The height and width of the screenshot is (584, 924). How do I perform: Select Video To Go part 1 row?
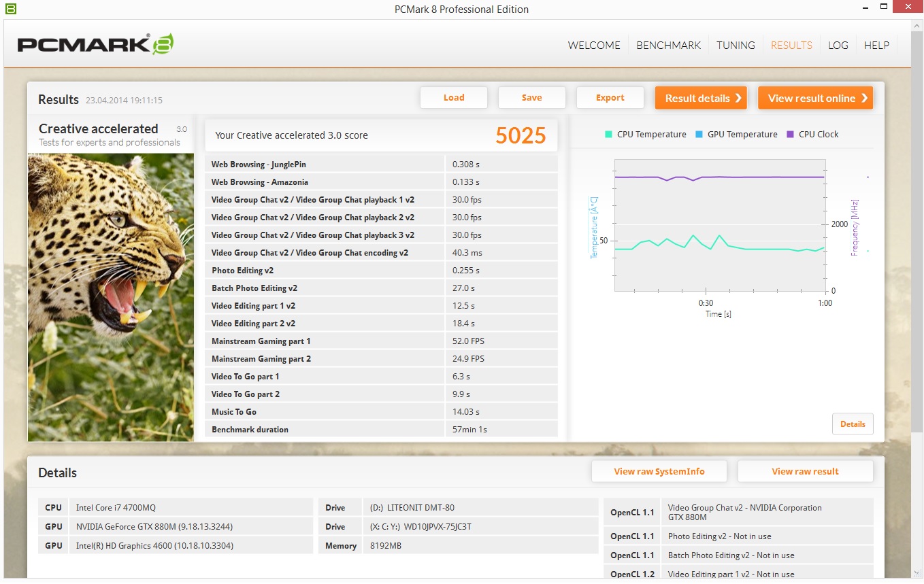(x=381, y=377)
